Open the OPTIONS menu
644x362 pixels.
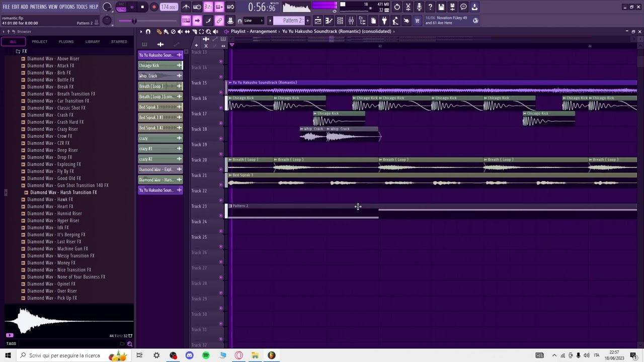coord(67,7)
